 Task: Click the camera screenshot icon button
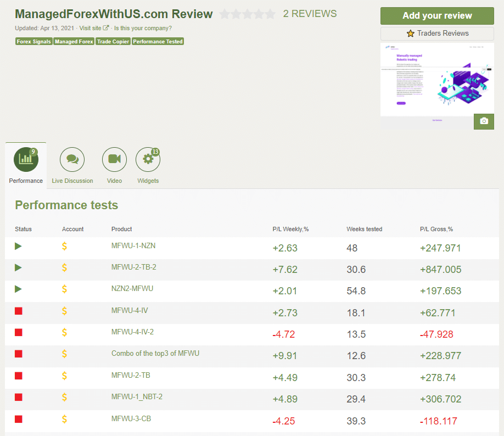tap(484, 121)
